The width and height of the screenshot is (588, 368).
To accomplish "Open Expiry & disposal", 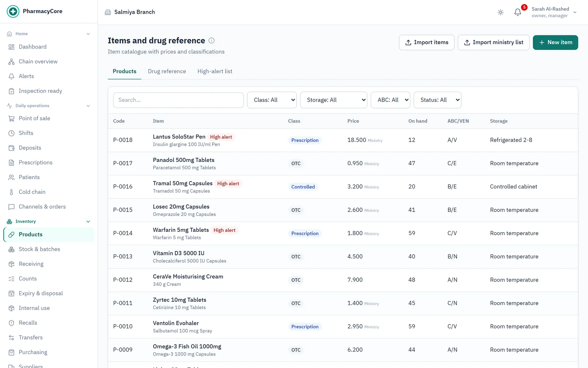I will [49, 293].
